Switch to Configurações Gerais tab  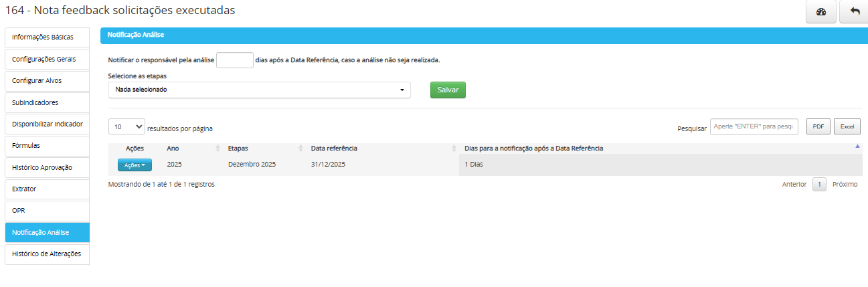[47, 59]
